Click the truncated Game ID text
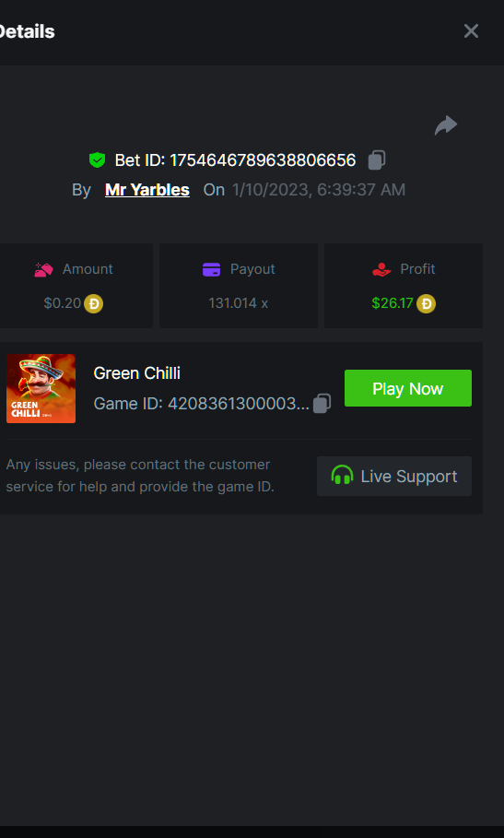The height and width of the screenshot is (838, 504). coord(202,404)
